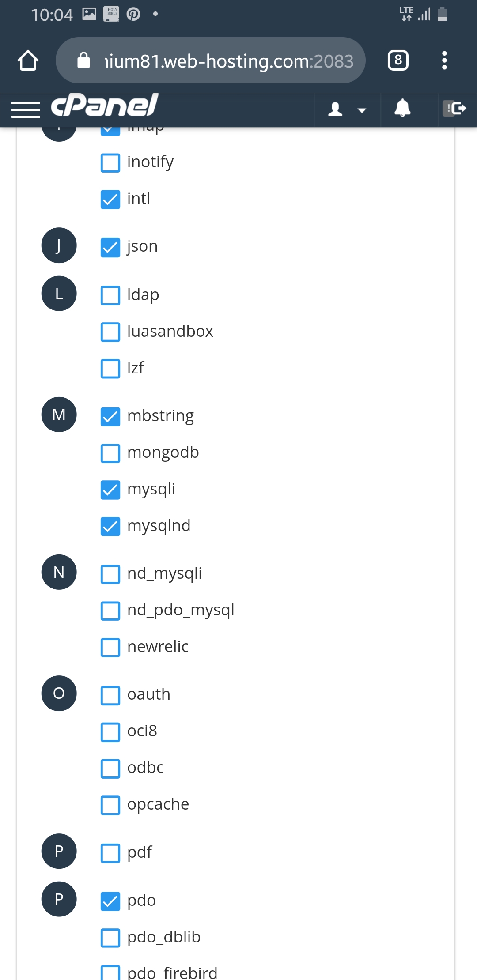Open the cPanel hamburger menu
The height and width of the screenshot is (980, 477).
coord(26,109)
